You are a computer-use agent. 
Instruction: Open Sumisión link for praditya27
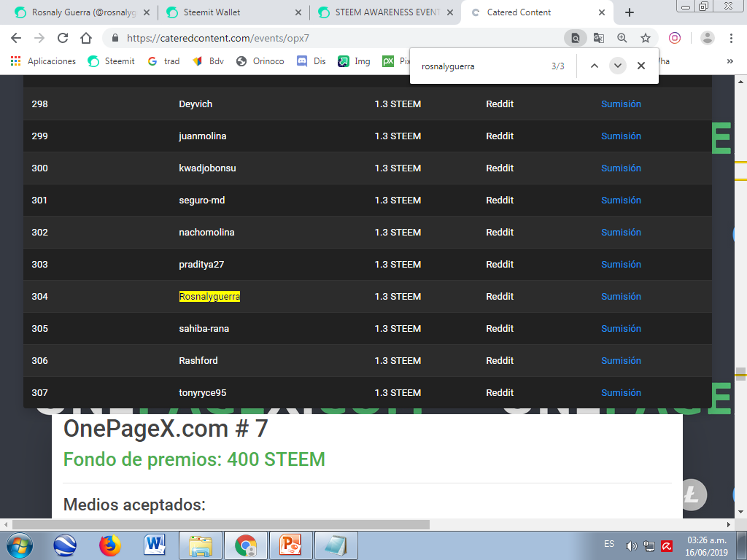coord(621,264)
